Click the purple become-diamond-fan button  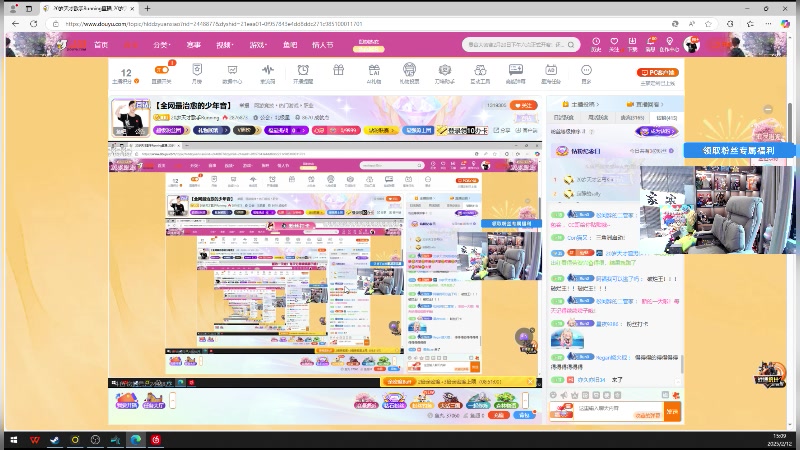657,132
